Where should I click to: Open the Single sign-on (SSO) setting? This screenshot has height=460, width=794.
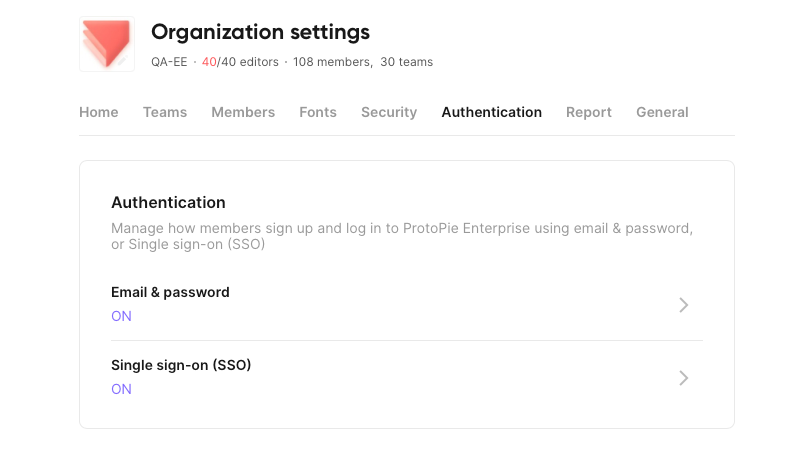point(407,377)
